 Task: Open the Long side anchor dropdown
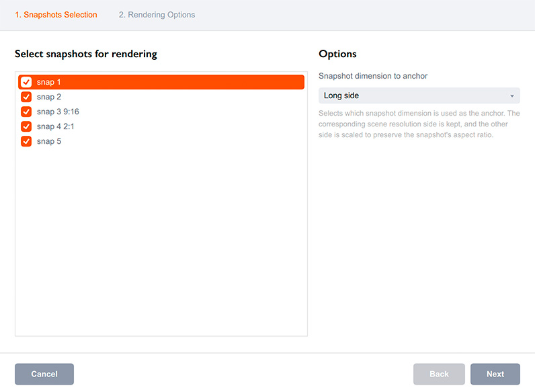(x=418, y=95)
